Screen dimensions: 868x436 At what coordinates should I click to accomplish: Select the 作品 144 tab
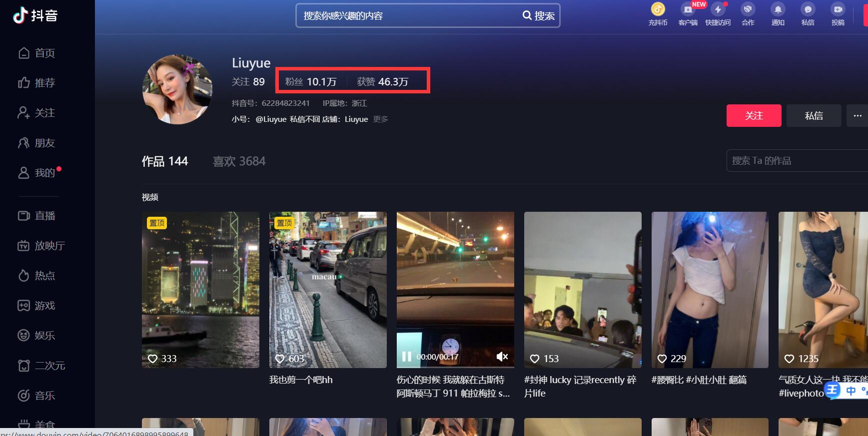pos(164,161)
